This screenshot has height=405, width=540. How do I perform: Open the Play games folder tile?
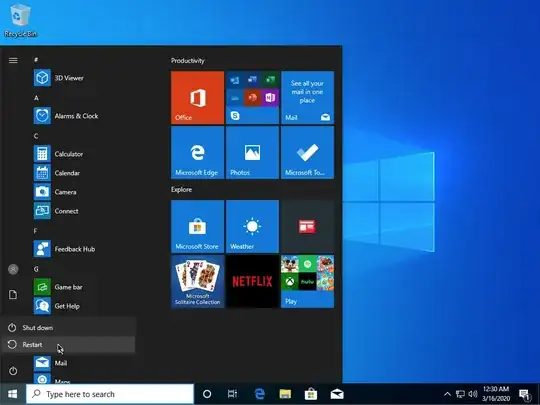[307, 281]
